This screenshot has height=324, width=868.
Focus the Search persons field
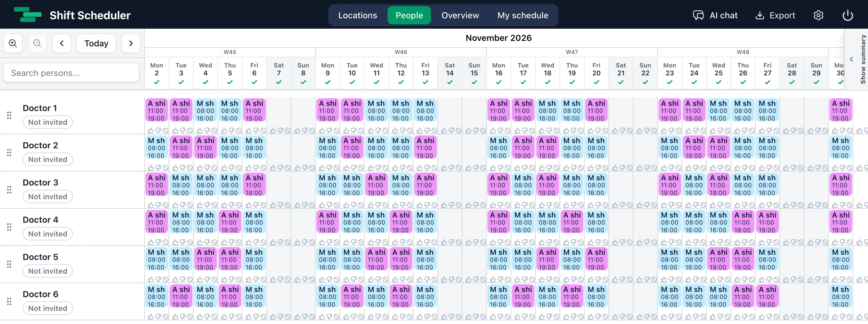(71, 73)
